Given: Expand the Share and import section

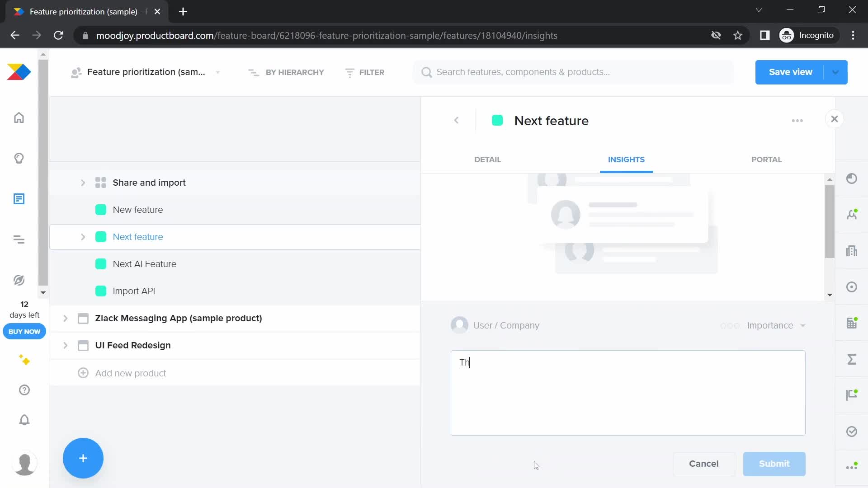Looking at the screenshot, I should pyautogui.click(x=82, y=183).
